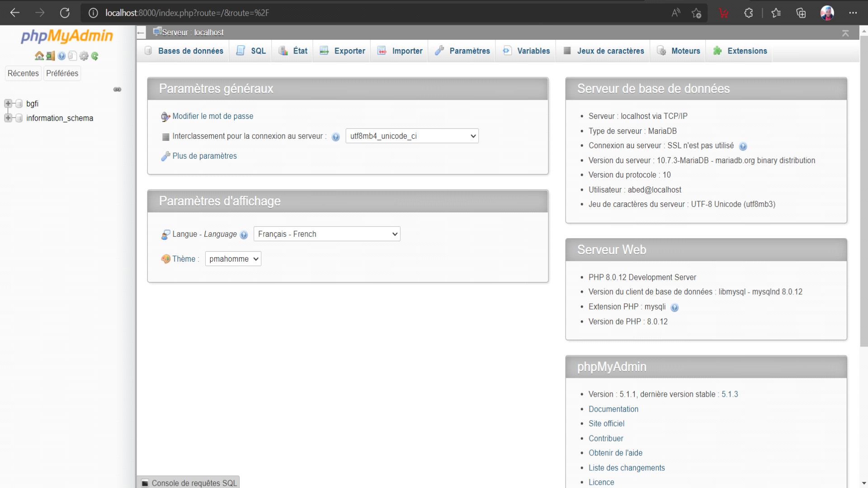Click the home icon in navigation panel
Image resolution: width=868 pixels, height=488 pixels.
point(39,56)
